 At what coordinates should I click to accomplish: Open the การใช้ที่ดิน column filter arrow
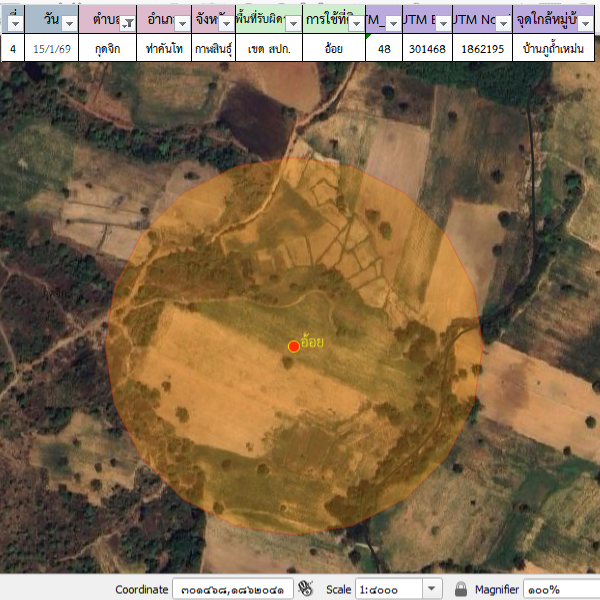pyautogui.click(x=356, y=24)
